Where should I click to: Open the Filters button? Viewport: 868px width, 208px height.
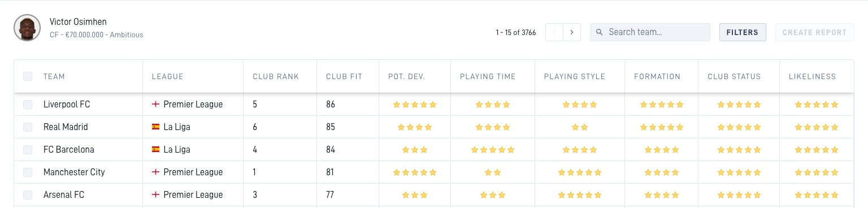[743, 32]
